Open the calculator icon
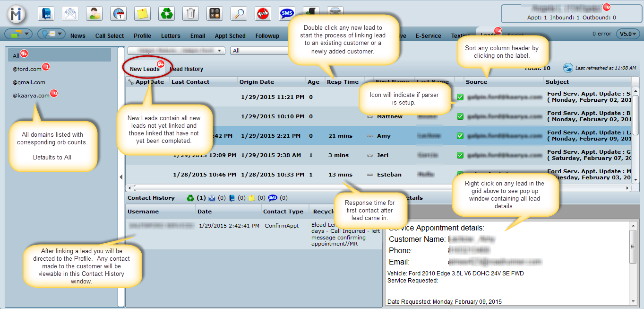Viewport: 644px width, 309px height. (x=215, y=13)
